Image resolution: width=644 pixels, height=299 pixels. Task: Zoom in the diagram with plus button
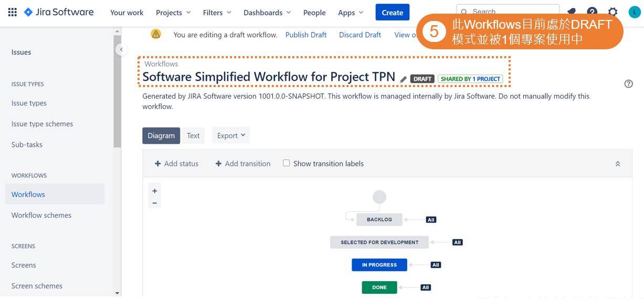(154, 191)
